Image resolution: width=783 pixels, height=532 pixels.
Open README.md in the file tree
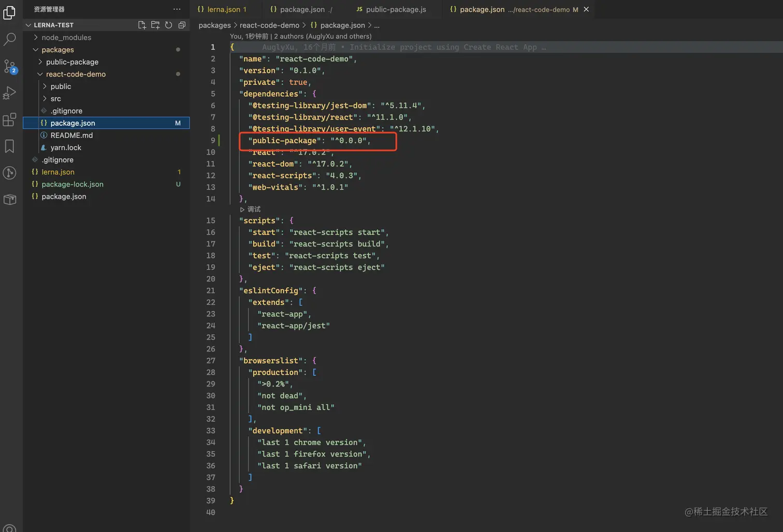click(71, 135)
